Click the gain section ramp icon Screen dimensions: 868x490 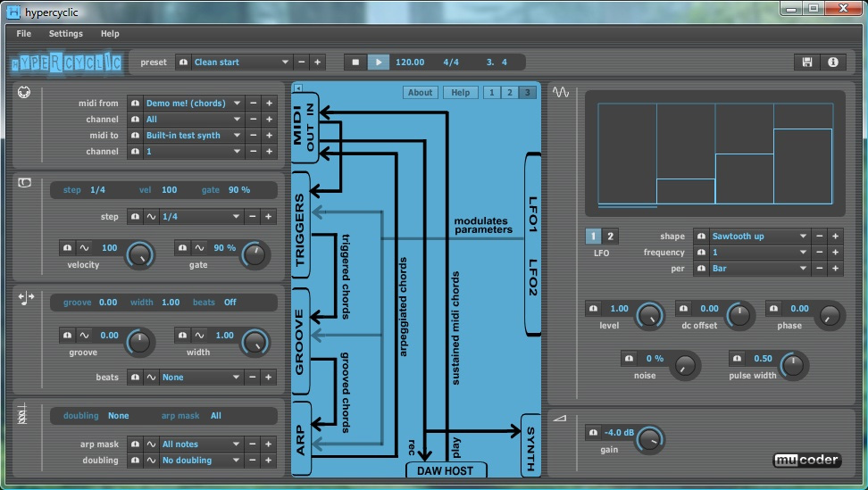[x=560, y=418]
